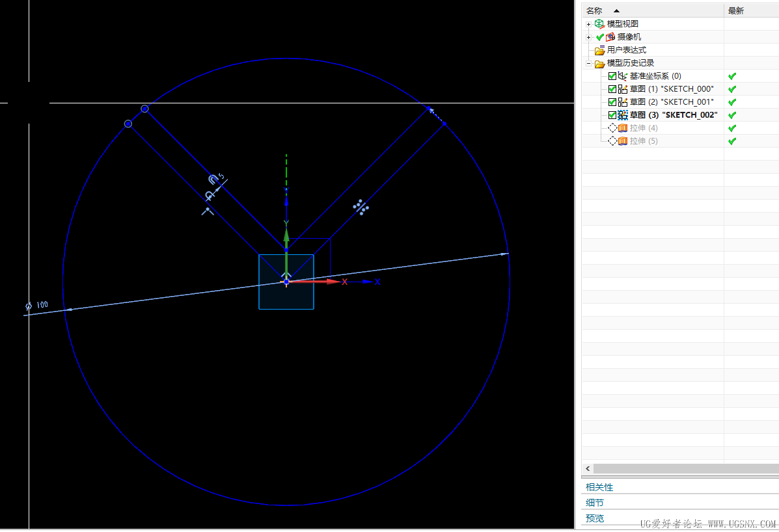Click the navigator horizontal scrollbar track
Screen dimensions: 779x532
pos(686,468)
